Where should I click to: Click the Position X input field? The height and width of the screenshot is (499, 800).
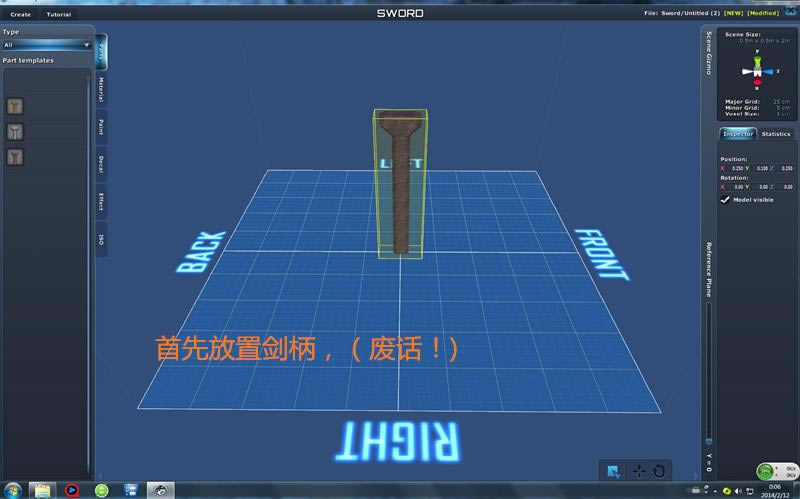(737, 168)
